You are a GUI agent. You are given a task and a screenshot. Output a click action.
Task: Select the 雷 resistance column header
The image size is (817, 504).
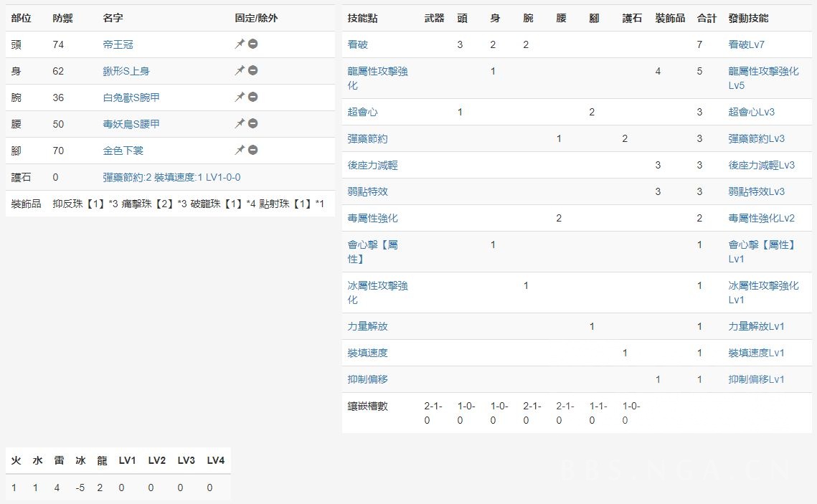pos(59,461)
